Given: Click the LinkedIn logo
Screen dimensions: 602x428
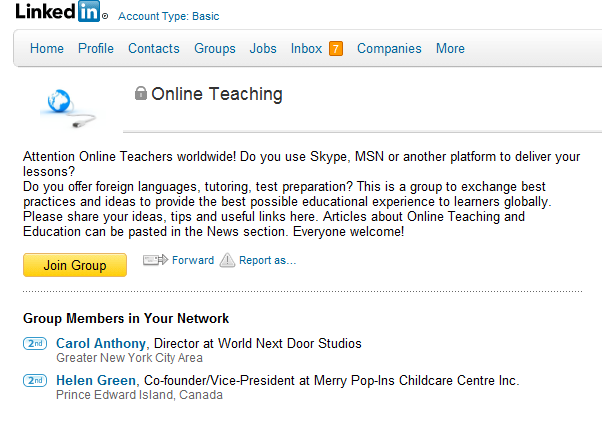Looking at the screenshot, I should 61,11.
